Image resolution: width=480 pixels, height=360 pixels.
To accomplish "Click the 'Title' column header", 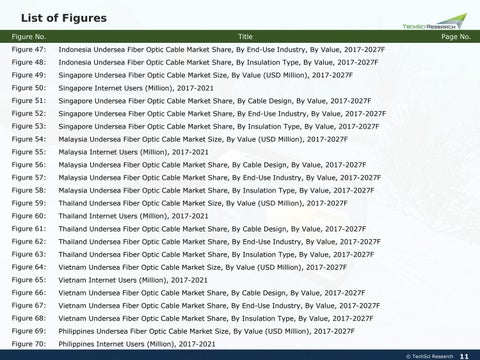I will point(245,37).
